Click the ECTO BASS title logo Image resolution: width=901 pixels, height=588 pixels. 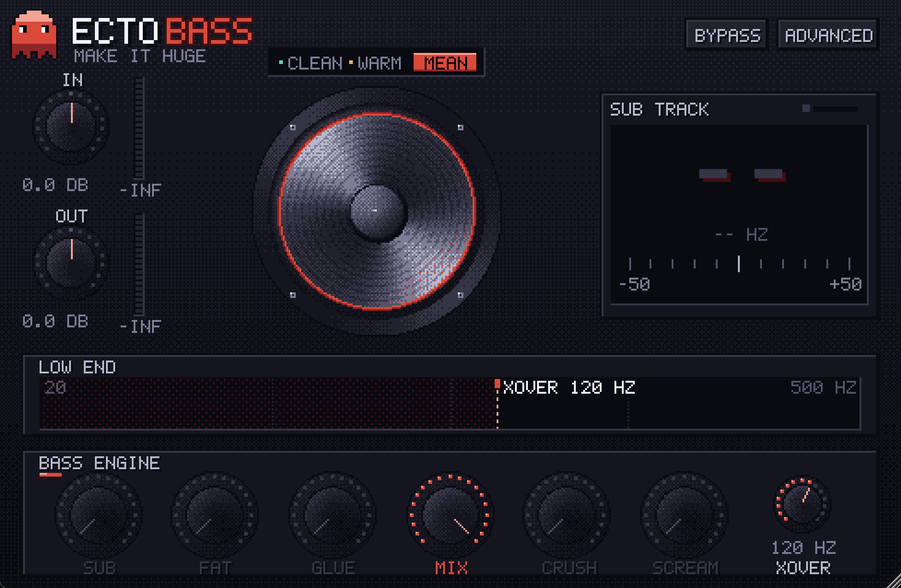pyautogui.click(x=162, y=31)
